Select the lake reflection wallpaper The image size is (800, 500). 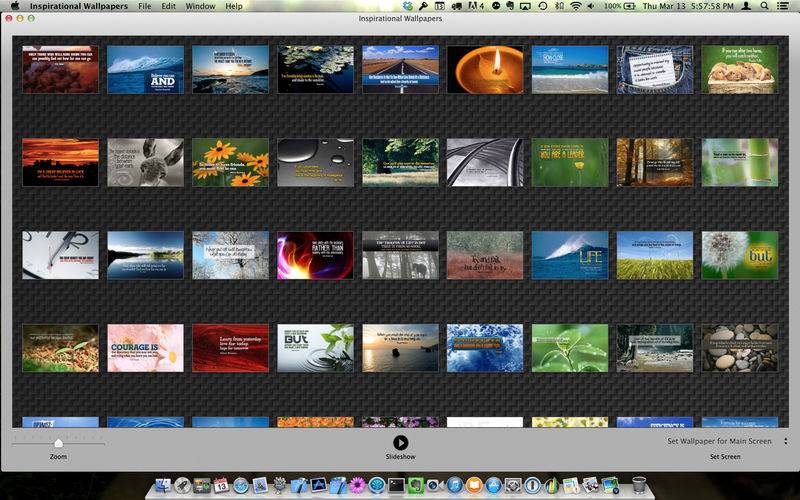[145, 255]
